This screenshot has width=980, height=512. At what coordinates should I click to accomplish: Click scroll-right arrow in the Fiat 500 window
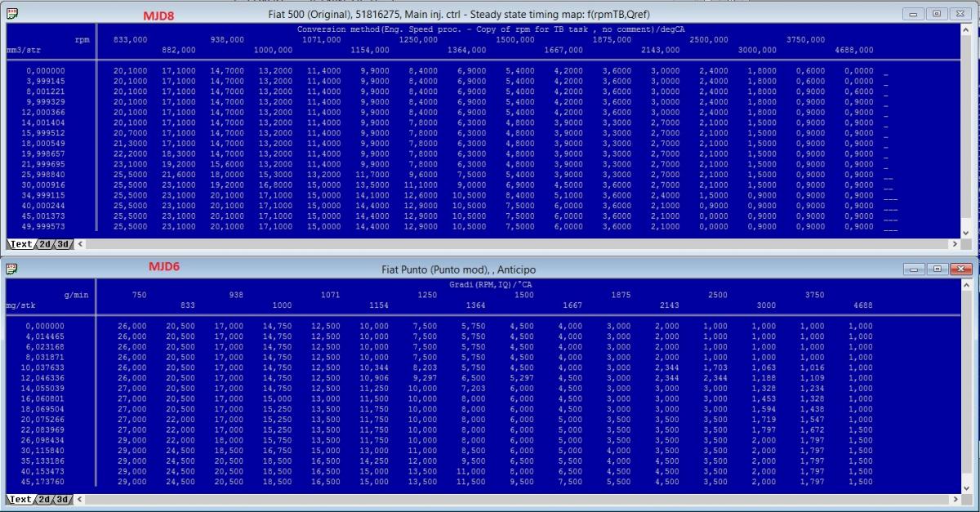(x=955, y=244)
